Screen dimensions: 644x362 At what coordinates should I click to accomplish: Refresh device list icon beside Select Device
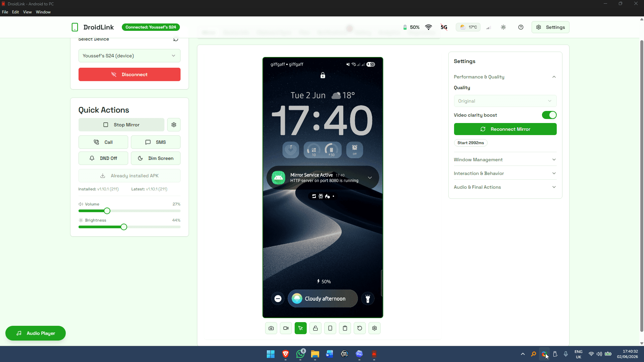[x=176, y=39]
